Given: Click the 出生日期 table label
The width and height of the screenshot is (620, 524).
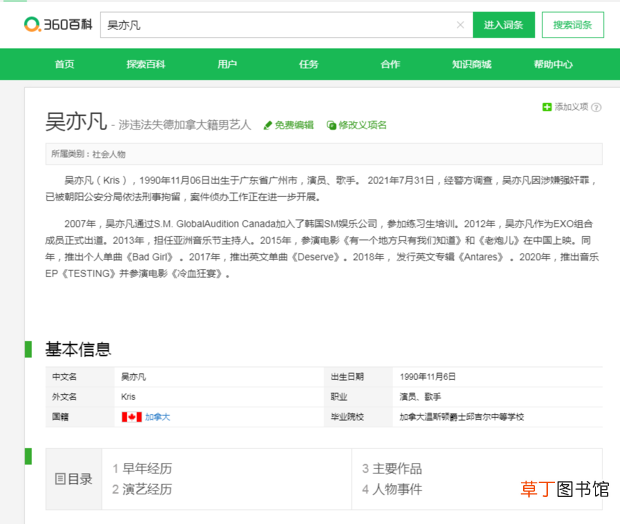Looking at the screenshot, I should [x=347, y=377].
